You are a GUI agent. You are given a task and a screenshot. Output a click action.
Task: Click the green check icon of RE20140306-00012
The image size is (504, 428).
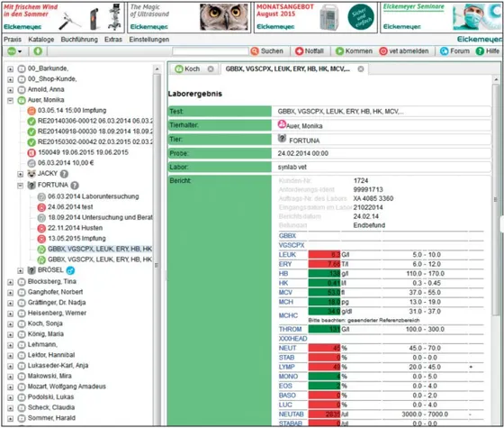point(31,122)
